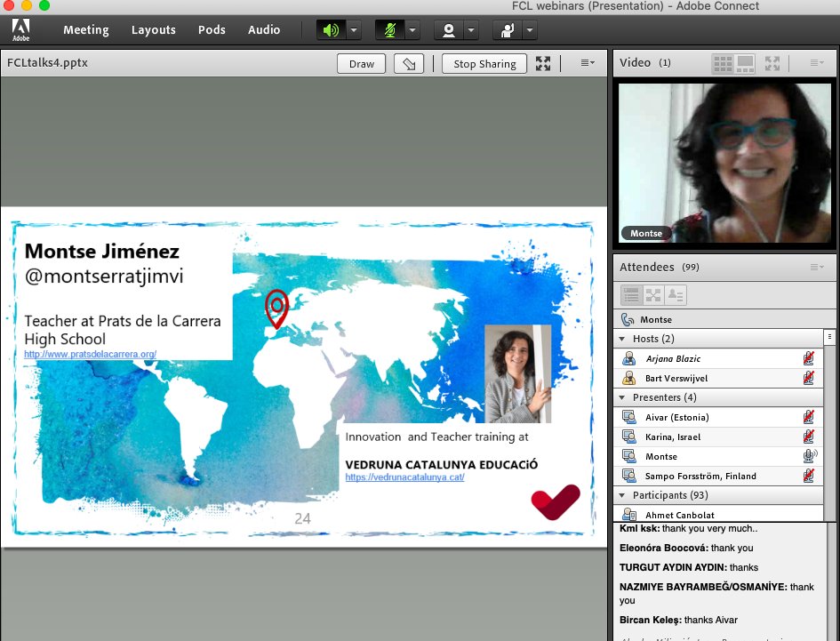
Task: Click chat message from TURGUT AYDIN AYDIN
Action: (688, 567)
